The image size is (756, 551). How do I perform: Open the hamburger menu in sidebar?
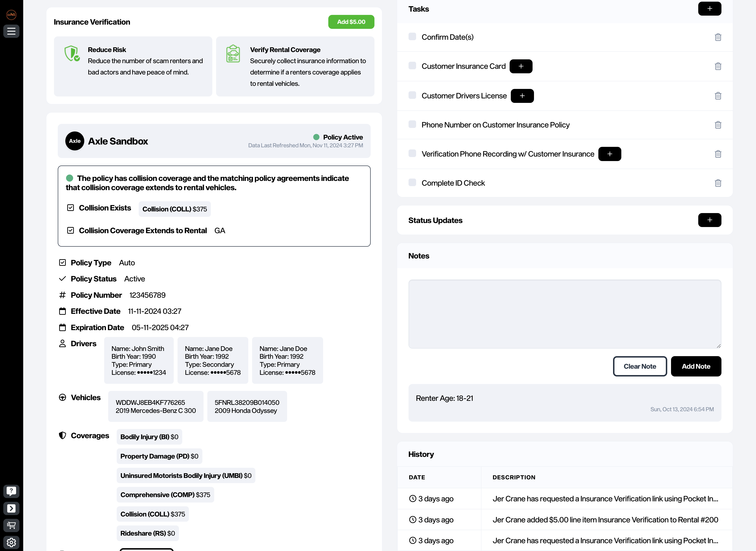pyautogui.click(x=11, y=31)
